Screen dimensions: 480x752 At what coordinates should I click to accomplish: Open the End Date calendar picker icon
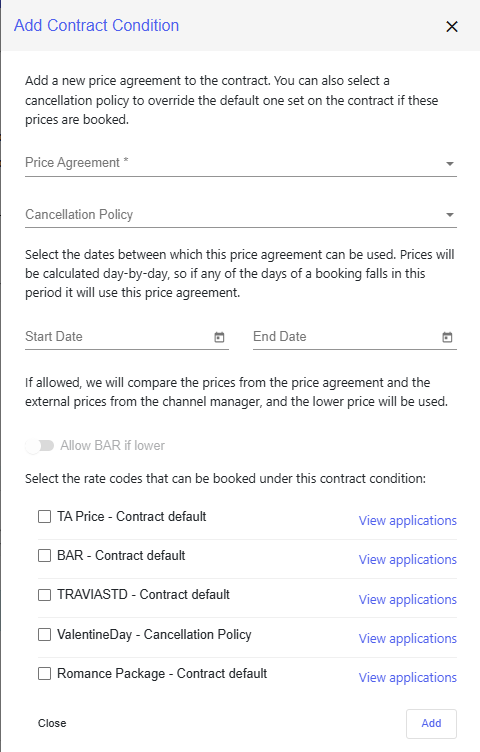(447, 337)
